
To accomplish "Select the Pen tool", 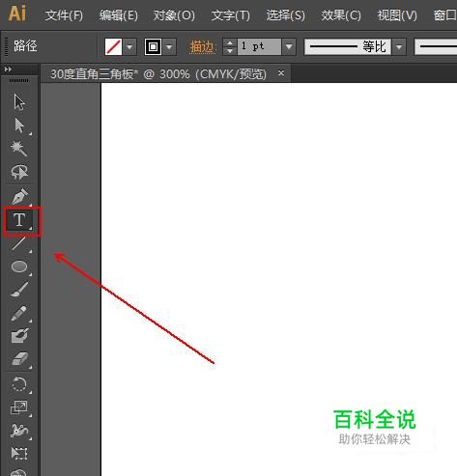I will coord(19,196).
